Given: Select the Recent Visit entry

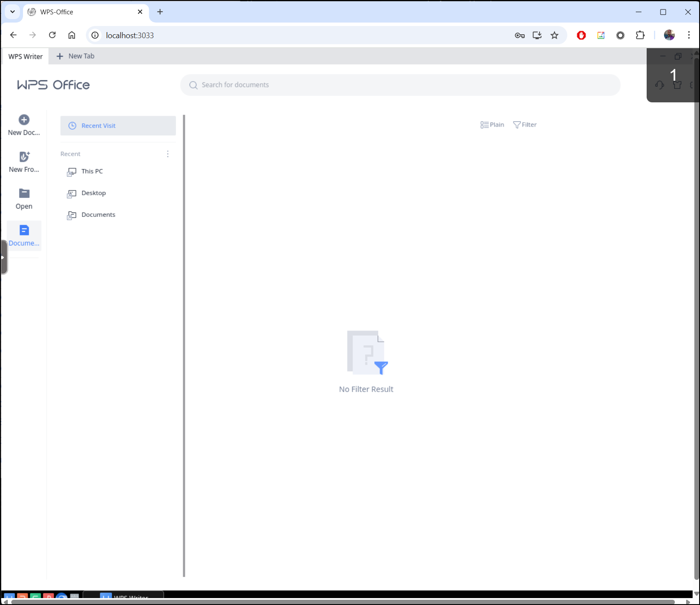Looking at the screenshot, I should [x=118, y=126].
